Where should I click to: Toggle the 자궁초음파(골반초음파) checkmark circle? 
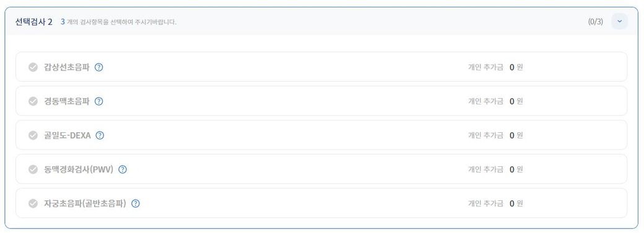point(33,203)
